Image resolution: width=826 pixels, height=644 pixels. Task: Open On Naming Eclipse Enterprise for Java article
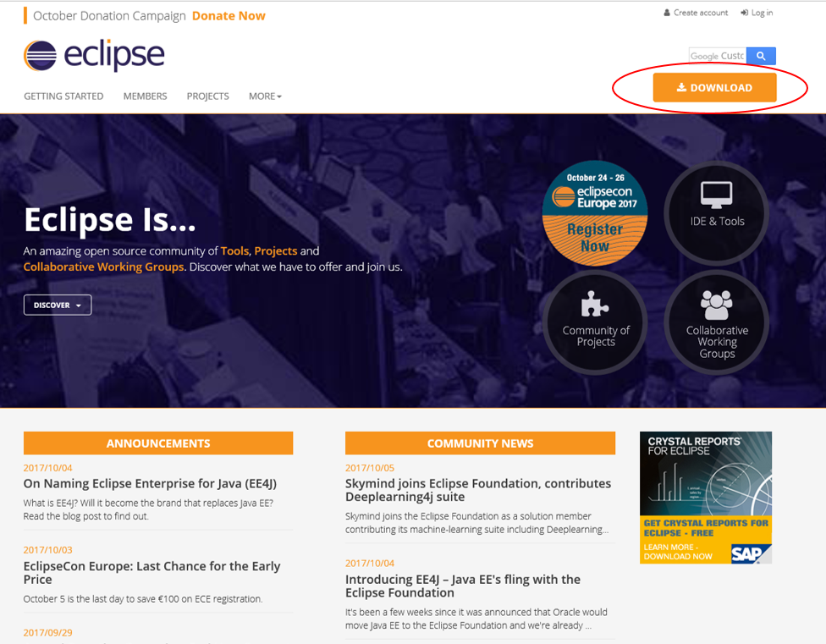(150, 483)
